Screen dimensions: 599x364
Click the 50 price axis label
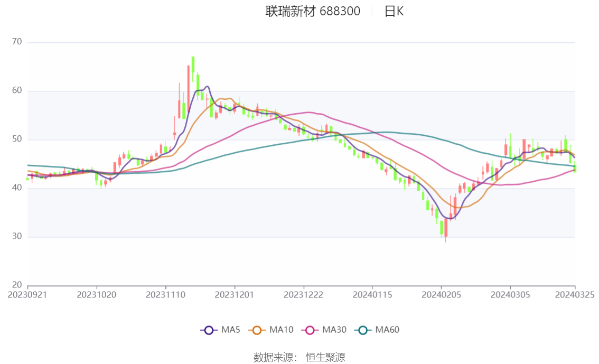17,139
